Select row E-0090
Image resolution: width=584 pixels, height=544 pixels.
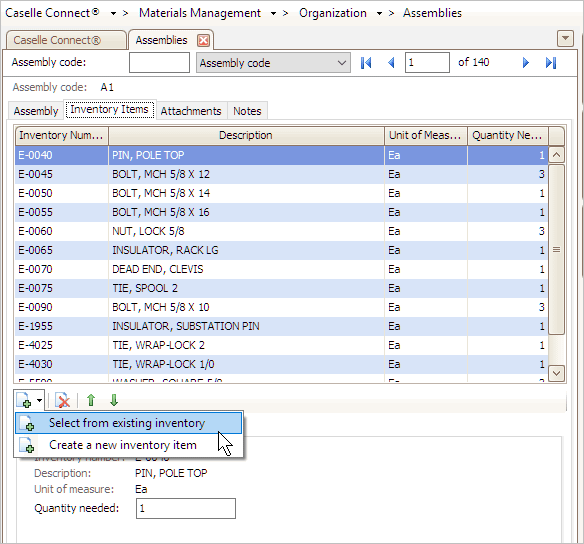coord(281,307)
